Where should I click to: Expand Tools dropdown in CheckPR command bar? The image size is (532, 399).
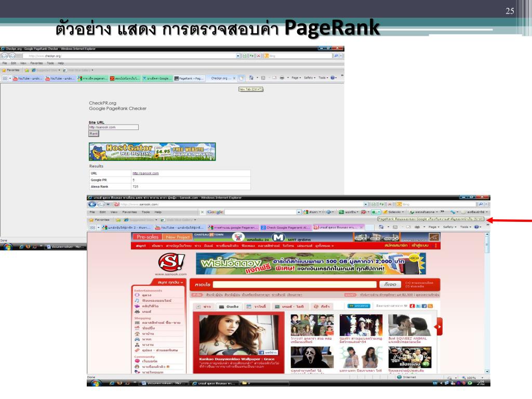click(x=323, y=78)
